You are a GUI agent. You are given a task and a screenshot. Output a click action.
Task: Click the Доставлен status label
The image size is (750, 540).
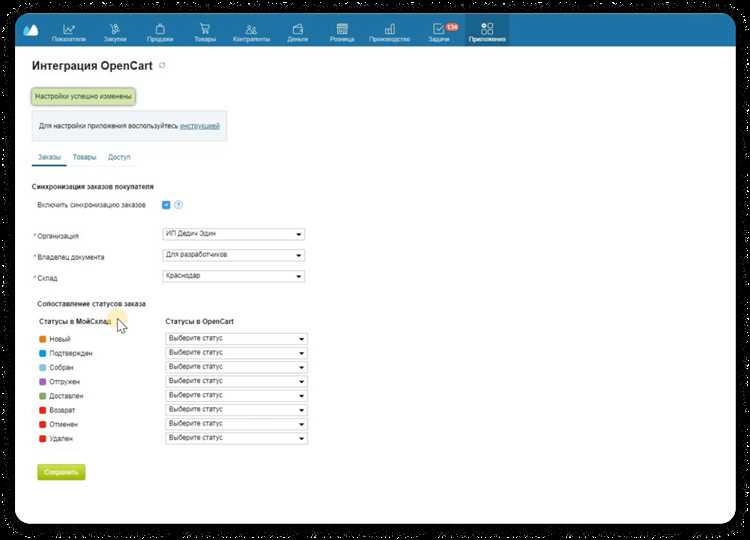point(66,396)
